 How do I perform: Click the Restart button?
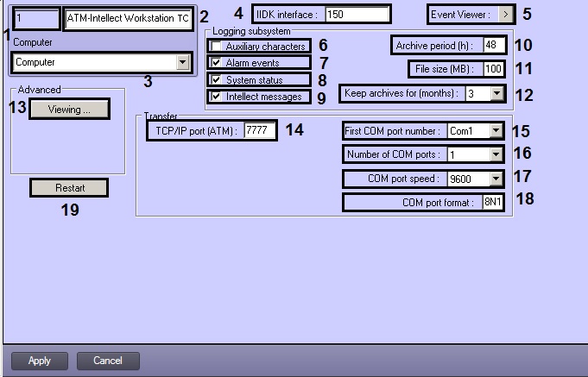[69, 188]
